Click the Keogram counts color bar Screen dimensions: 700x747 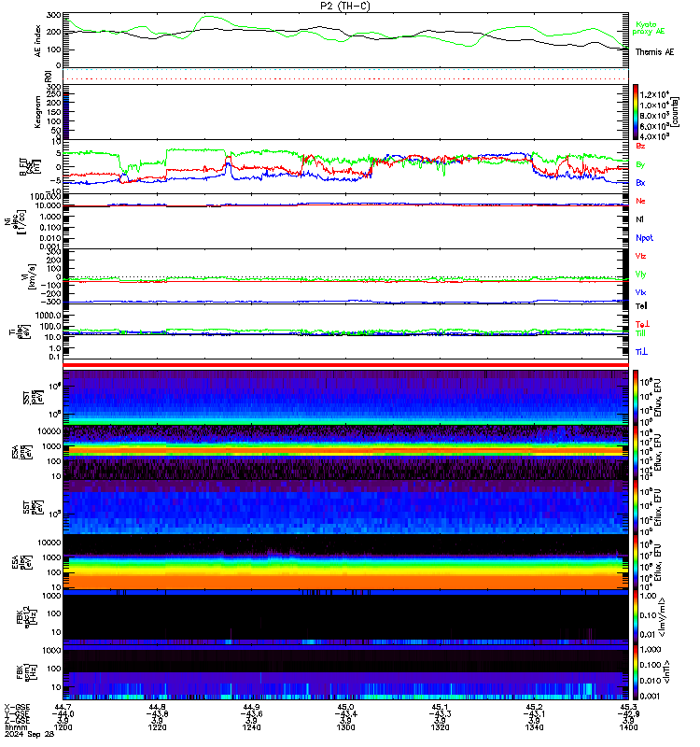click(x=636, y=112)
